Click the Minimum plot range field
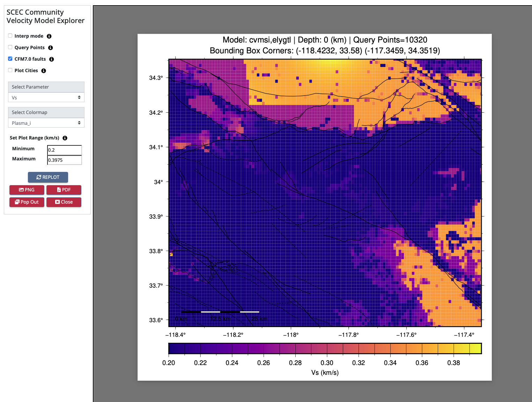Viewport: 532px width, 402px height. click(65, 150)
